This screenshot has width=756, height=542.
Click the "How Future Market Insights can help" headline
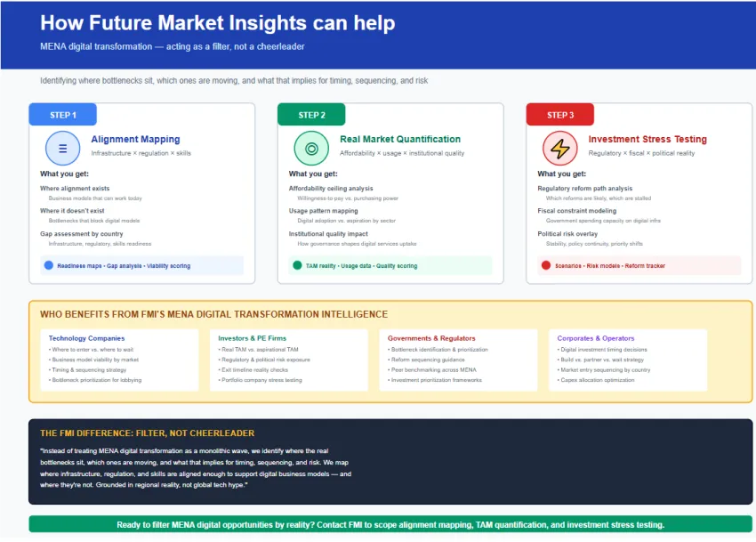218,24
